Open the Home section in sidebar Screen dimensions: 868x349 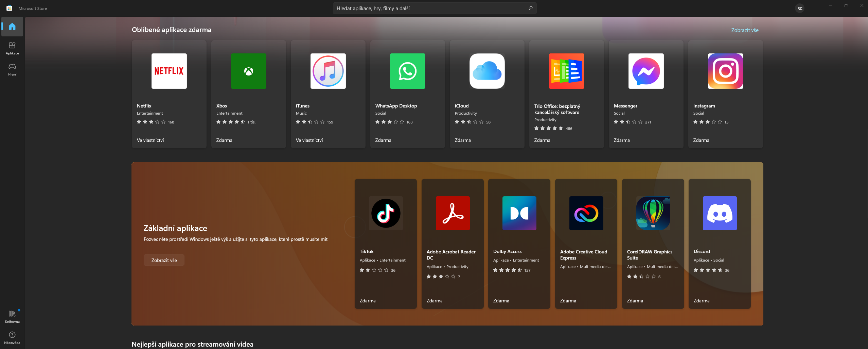pos(12,27)
